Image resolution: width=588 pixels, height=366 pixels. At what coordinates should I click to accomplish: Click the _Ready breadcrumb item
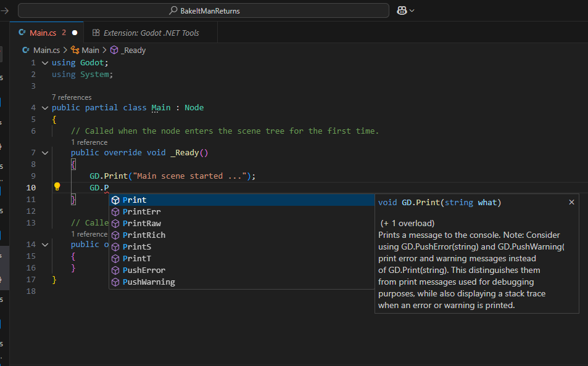(133, 50)
